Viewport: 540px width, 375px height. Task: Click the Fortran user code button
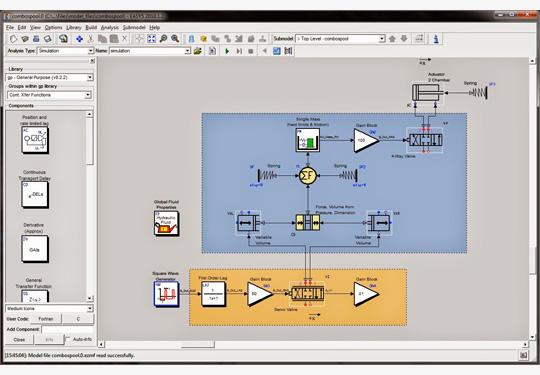[x=46, y=319]
